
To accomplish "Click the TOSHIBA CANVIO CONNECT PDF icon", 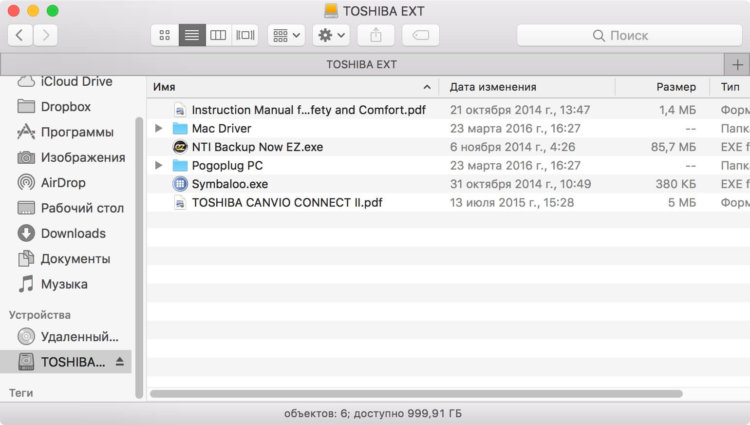I will [x=180, y=203].
